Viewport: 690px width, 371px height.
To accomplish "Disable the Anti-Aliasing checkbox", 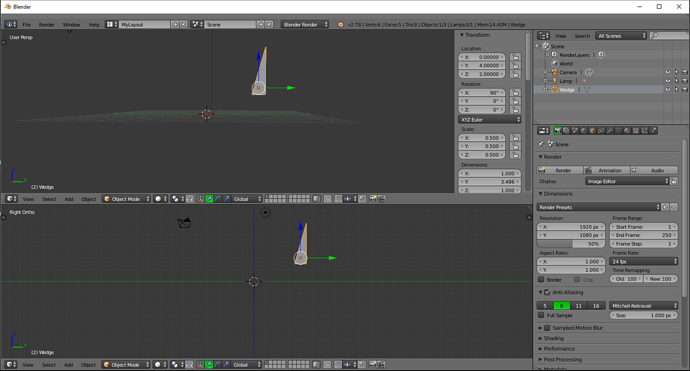I will click(x=547, y=292).
